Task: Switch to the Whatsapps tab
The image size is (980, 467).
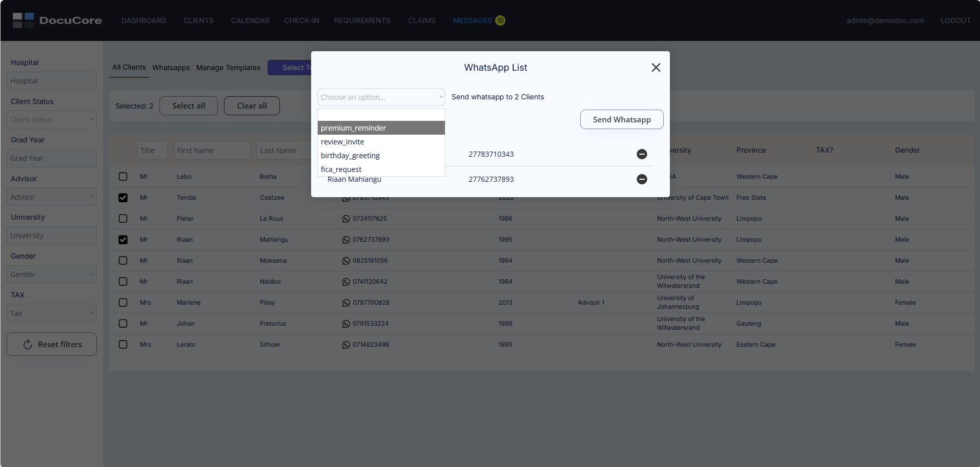Action: (x=171, y=68)
